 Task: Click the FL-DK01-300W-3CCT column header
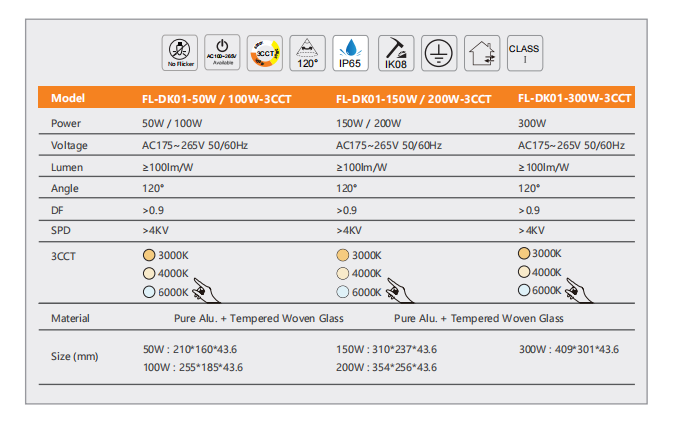point(574,98)
